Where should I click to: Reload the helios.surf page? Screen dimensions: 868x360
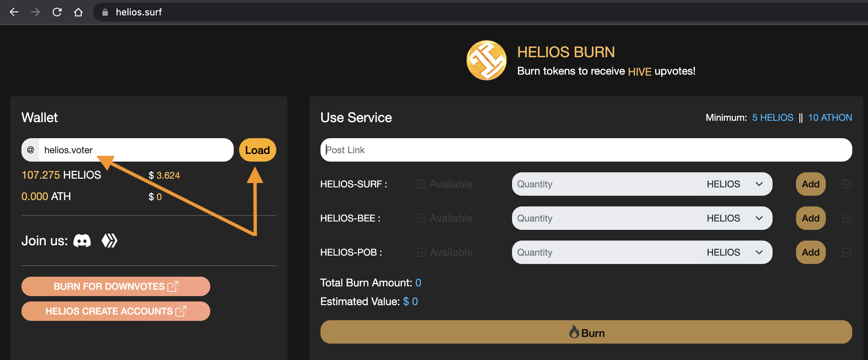click(57, 12)
